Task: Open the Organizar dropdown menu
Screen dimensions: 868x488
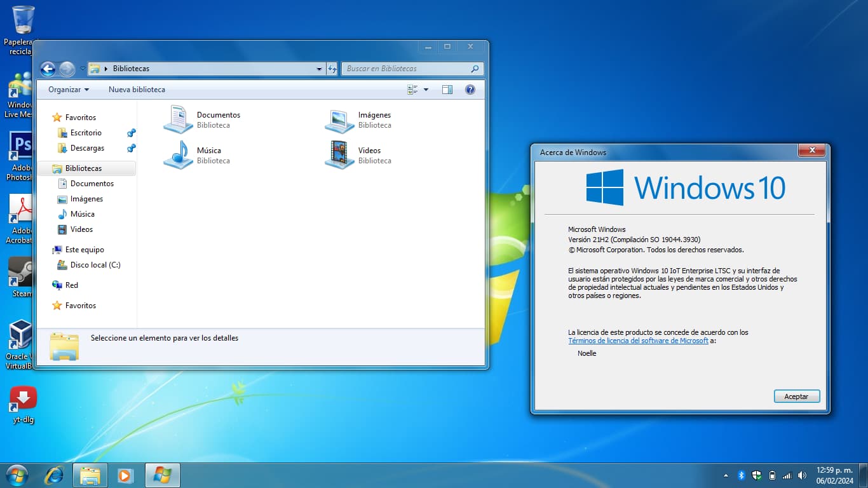Action: [69, 90]
